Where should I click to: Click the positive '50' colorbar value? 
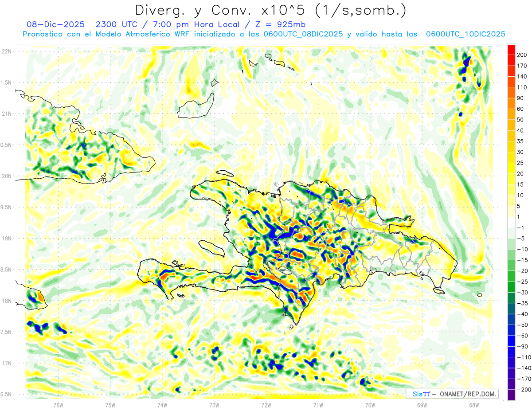point(521,120)
